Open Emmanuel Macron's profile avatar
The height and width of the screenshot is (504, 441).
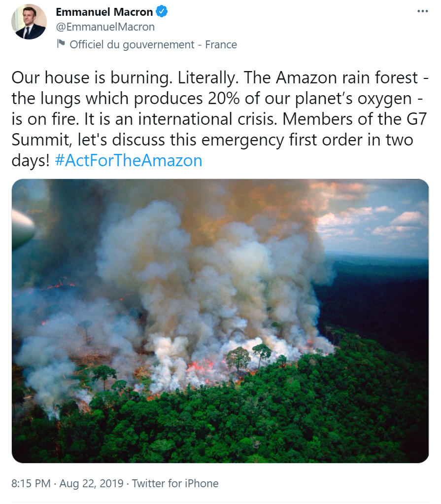tap(29, 22)
